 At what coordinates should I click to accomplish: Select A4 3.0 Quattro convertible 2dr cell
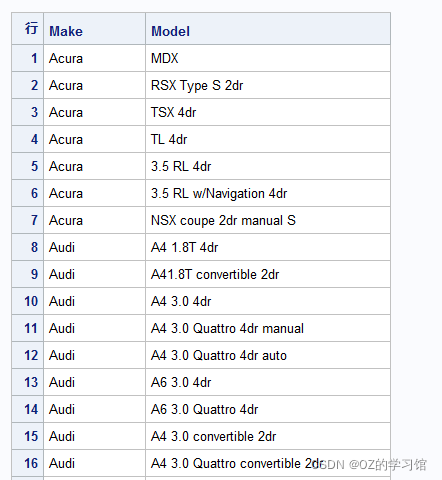[x=268, y=463]
